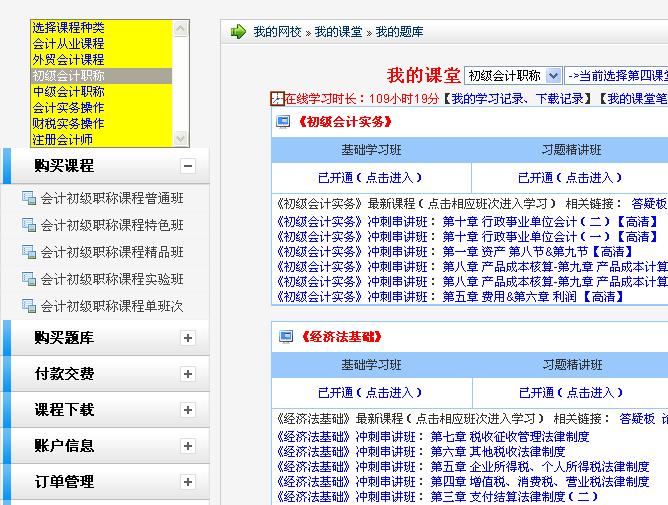Image resolution: width=668 pixels, height=505 pixels.
Task: Click the monitor icon next to 初级会计实务
Action: [284, 122]
